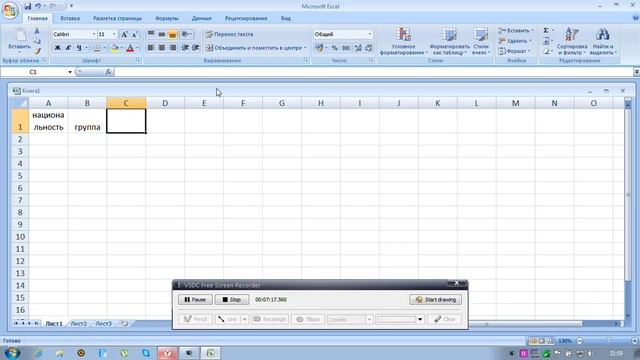Switch to the Формулы tab
The width and height of the screenshot is (640, 360).
167,18
